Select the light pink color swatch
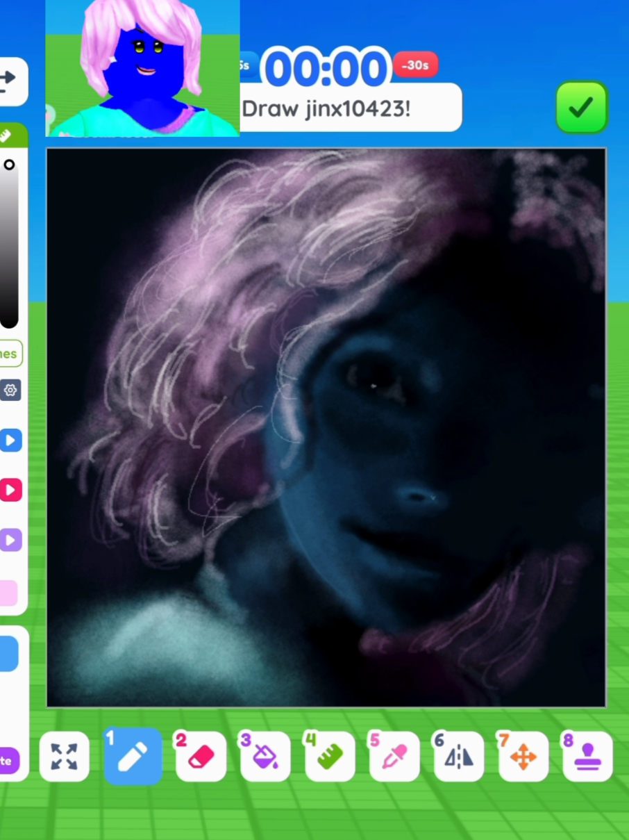629x840 pixels. click(x=8, y=593)
